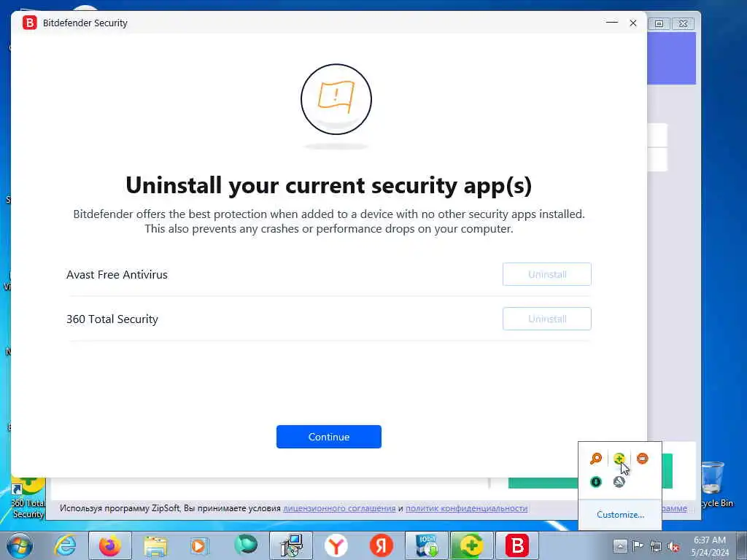Open the privacy policy link in ZipSoft window

click(466, 508)
